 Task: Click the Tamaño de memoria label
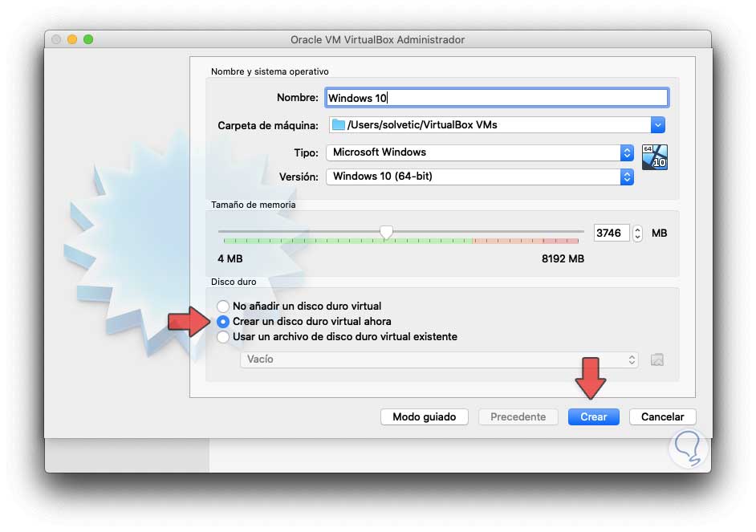tap(253, 205)
